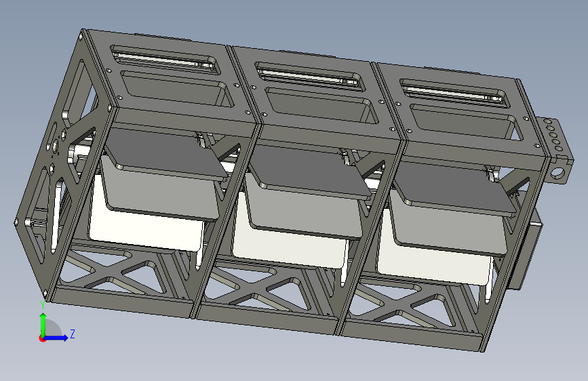Select the white plate in the right bay
This screenshot has height=381, width=588.
[x=432, y=266]
